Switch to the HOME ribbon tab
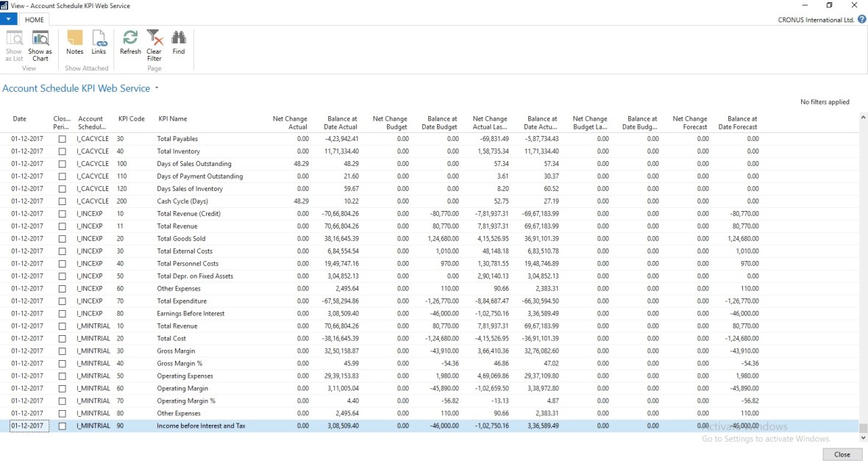This screenshot has height=466, width=868. pyautogui.click(x=34, y=19)
